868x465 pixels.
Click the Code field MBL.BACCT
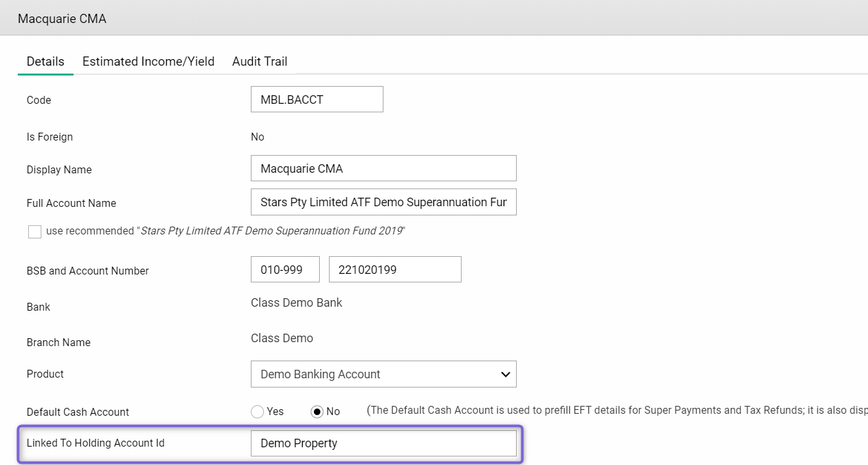click(317, 99)
